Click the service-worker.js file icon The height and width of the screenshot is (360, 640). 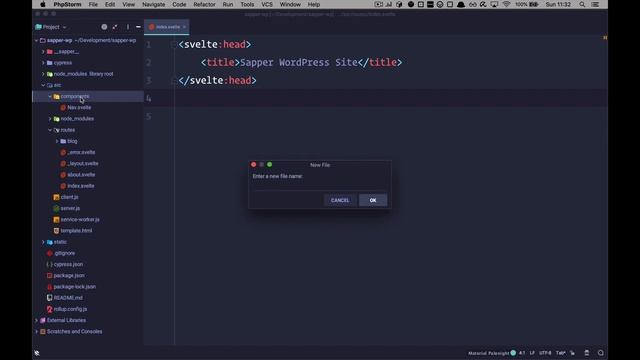[x=56, y=220]
